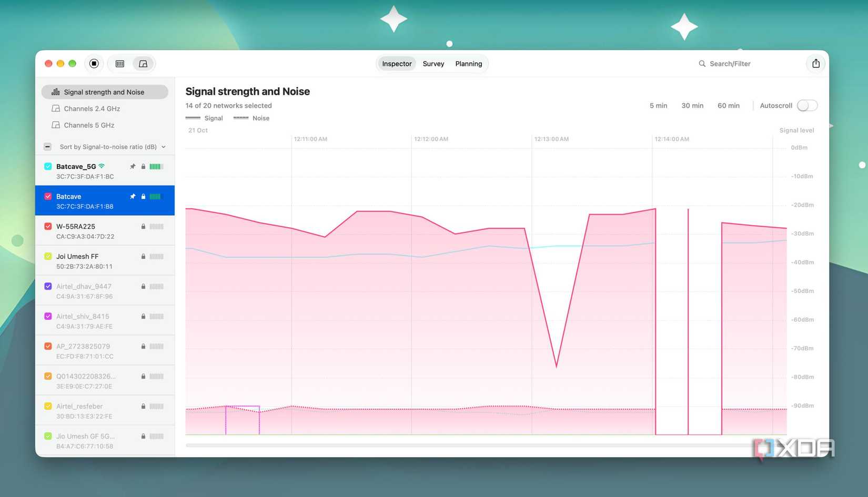This screenshot has width=868, height=497.
Task: Open Channels 2.4 GHz view
Action: [92, 109]
